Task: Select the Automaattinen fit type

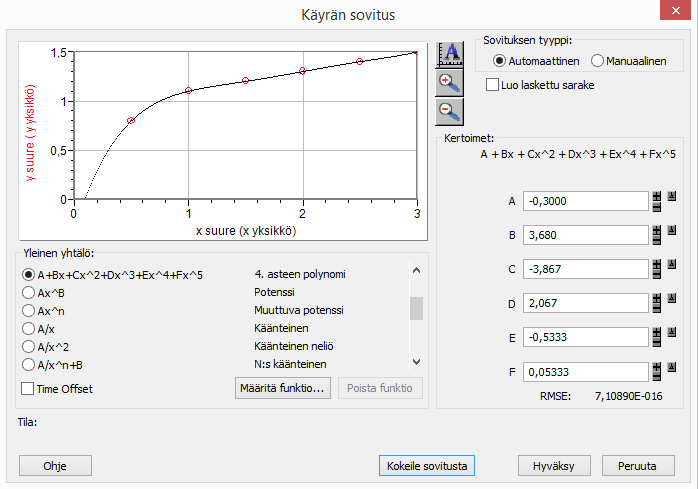Action: tap(500, 61)
